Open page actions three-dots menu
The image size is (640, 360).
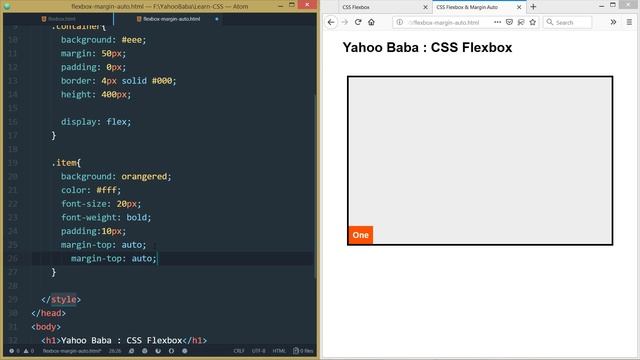pyautogui.click(x=497, y=22)
